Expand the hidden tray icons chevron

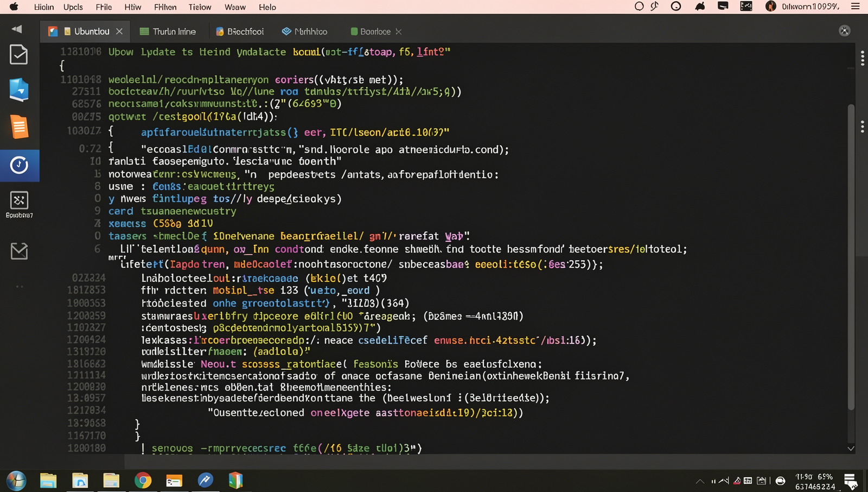click(700, 481)
